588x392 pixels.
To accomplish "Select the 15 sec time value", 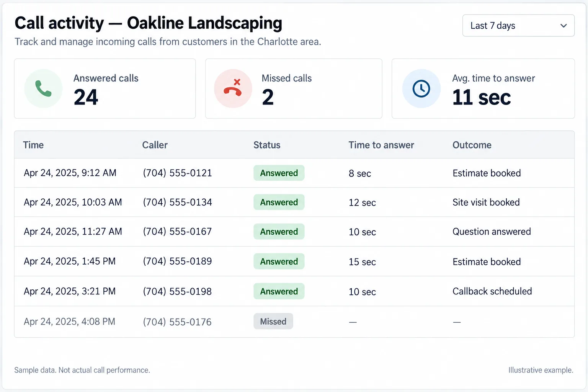I will [362, 262].
